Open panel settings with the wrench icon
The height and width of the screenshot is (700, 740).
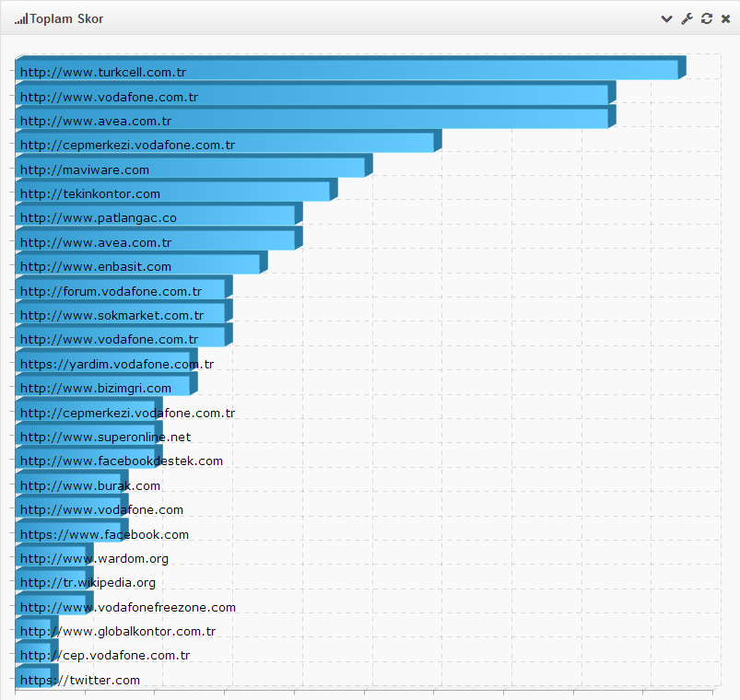(x=687, y=18)
